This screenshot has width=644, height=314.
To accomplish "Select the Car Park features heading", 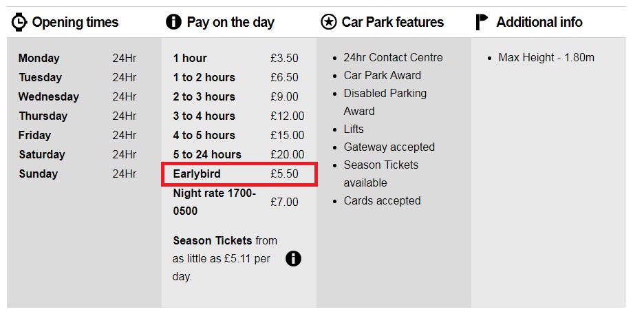I will [x=393, y=22].
